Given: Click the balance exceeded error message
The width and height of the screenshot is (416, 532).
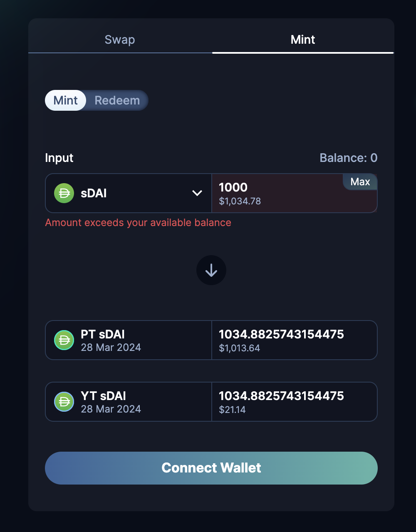Looking at the screenshot, I should point(138,223).
